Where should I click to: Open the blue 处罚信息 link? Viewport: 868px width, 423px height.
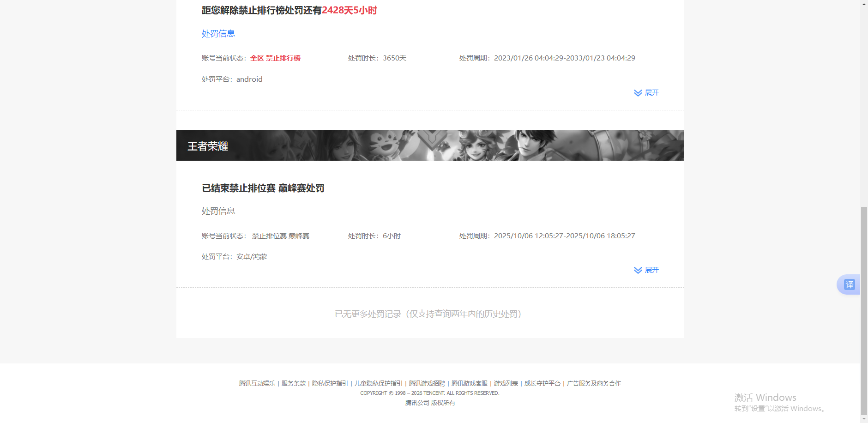(218, 34)
